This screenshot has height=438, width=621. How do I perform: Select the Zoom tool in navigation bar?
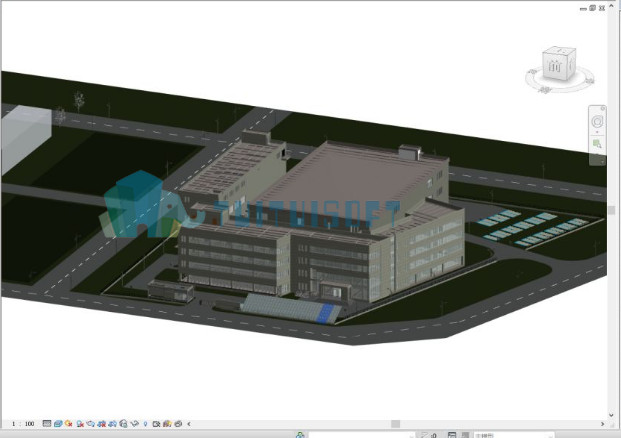point(597,143)
